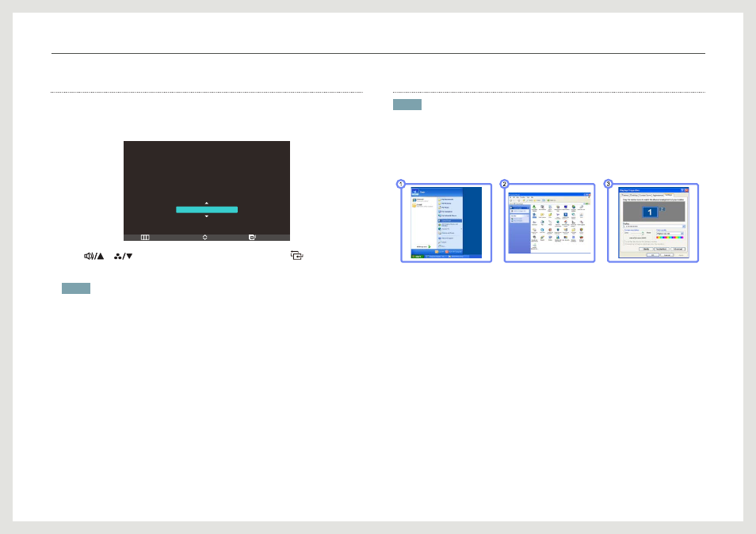Click the enter icon in OSD footer
Viewport: 756px width, 534px height.
click(252, 237)
